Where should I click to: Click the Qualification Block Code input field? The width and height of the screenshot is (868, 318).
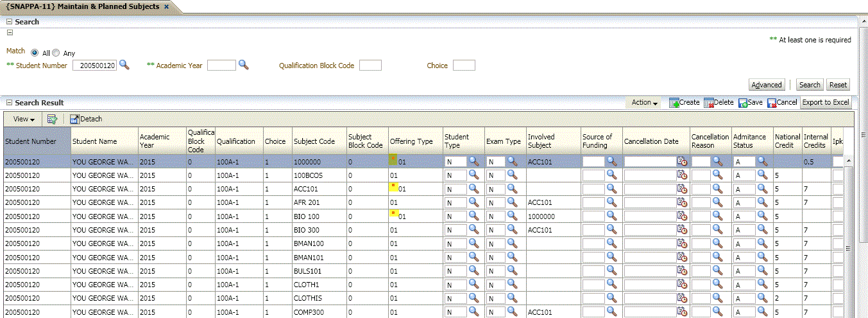370,66
